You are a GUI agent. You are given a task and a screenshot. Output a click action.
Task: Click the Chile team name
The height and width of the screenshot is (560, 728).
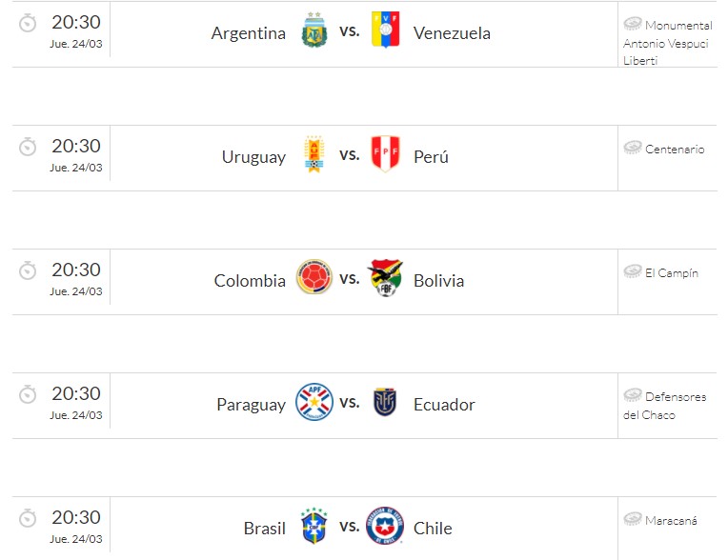click(x=433, y=529)
